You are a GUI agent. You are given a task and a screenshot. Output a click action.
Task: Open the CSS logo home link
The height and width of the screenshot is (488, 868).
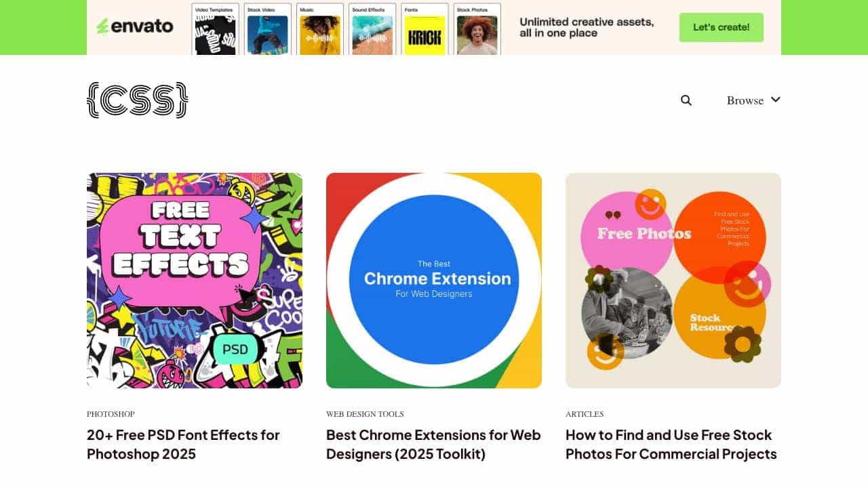pyautogui.click(x=138, y=100)
